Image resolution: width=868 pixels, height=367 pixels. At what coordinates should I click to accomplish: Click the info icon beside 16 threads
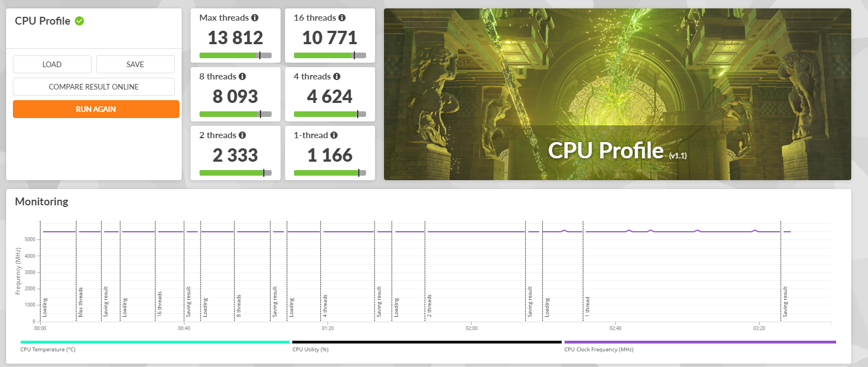coord(342,18)
